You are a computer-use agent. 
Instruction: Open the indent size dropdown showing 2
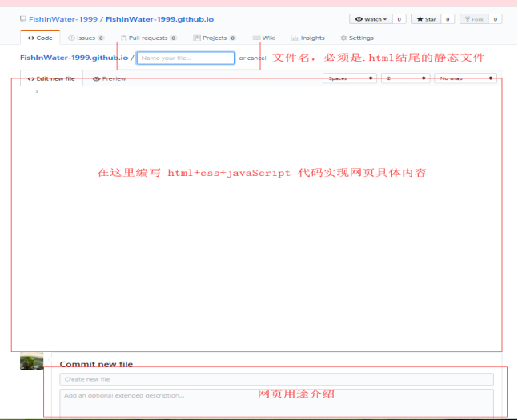click(406, 78)
